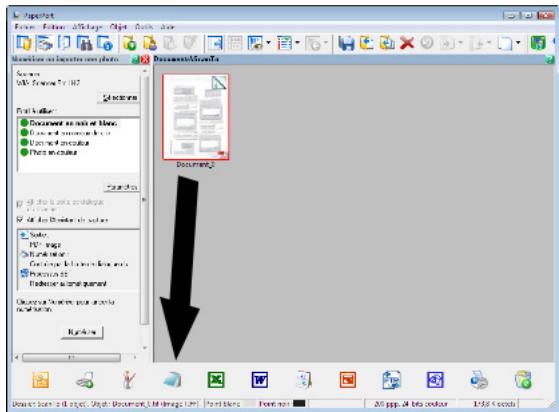Click the unstack pages toolbar icon
Viewport: 559px width, 412px height.
click(x=387, y=43)
